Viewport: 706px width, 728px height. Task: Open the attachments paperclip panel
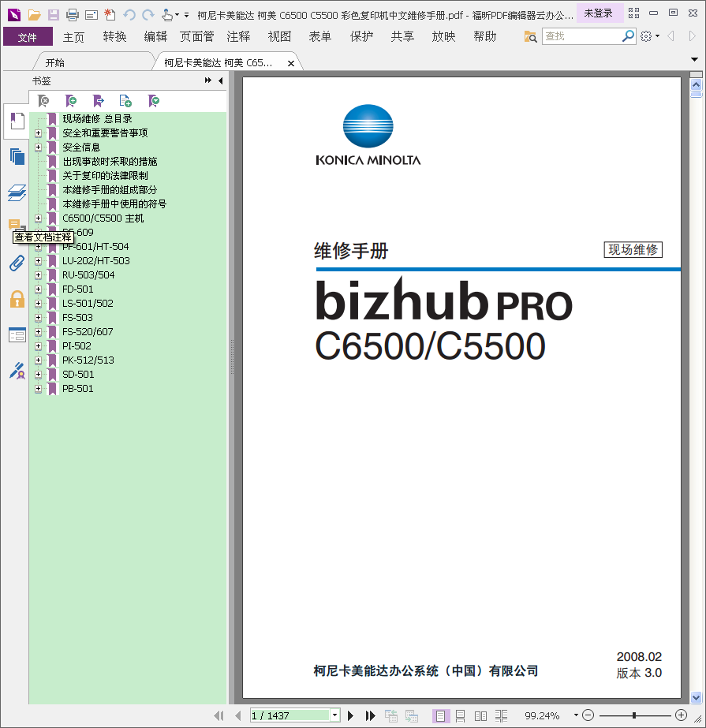point(17,263)
